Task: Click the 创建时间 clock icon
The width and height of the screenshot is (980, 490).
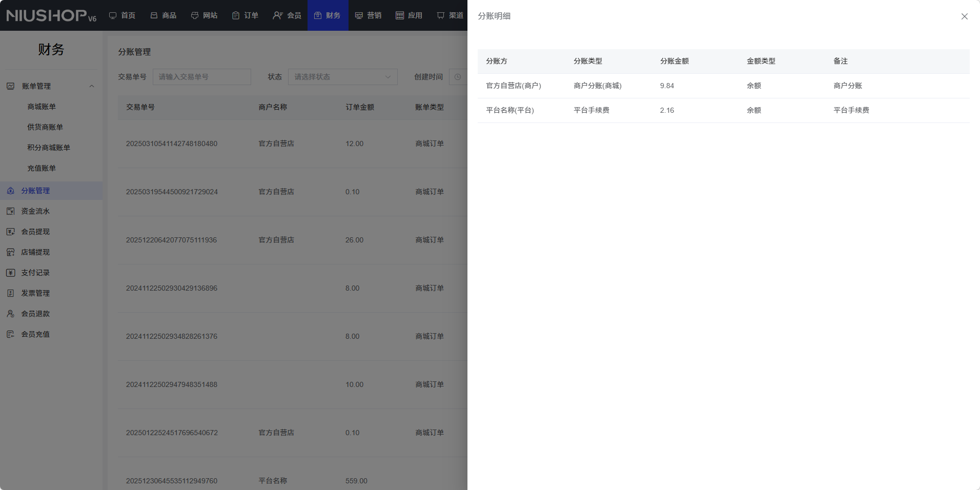Action: pos(458,77)
